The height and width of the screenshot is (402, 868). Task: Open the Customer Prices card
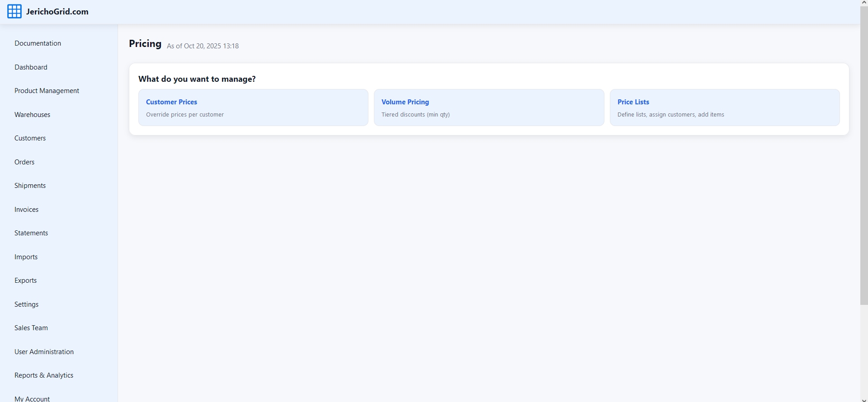tap(253, 108)
